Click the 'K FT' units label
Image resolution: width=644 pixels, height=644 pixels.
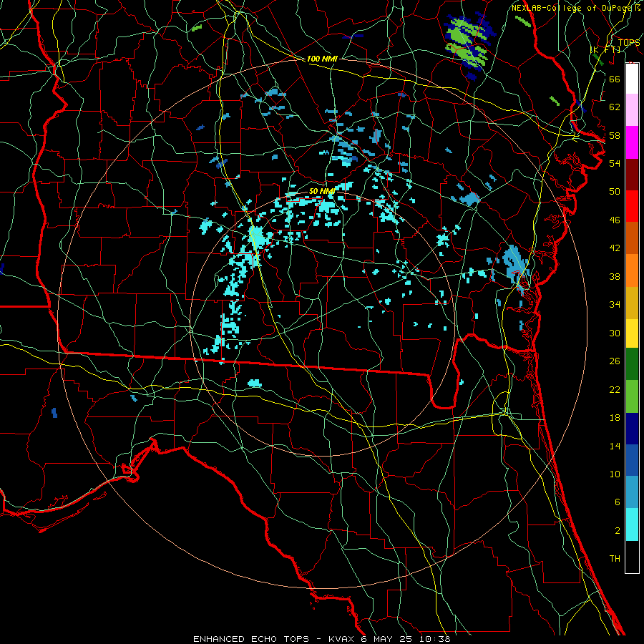pos(605,49)
